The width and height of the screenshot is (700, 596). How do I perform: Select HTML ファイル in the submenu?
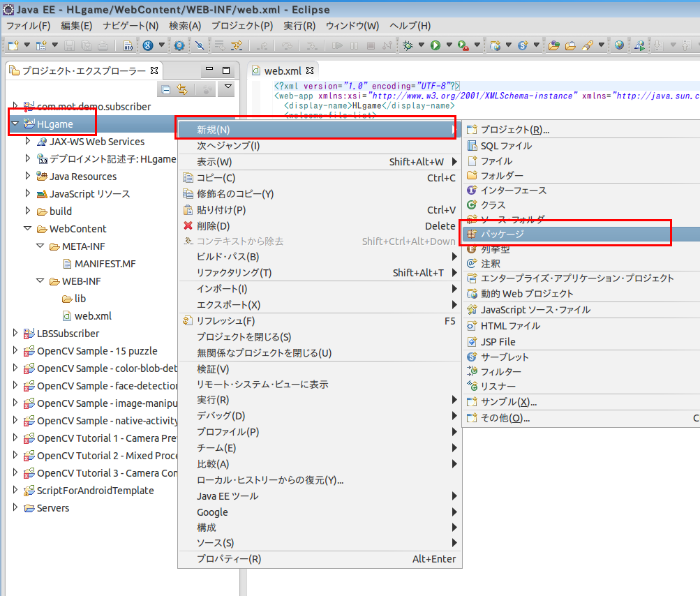click(x=581, y=326)
